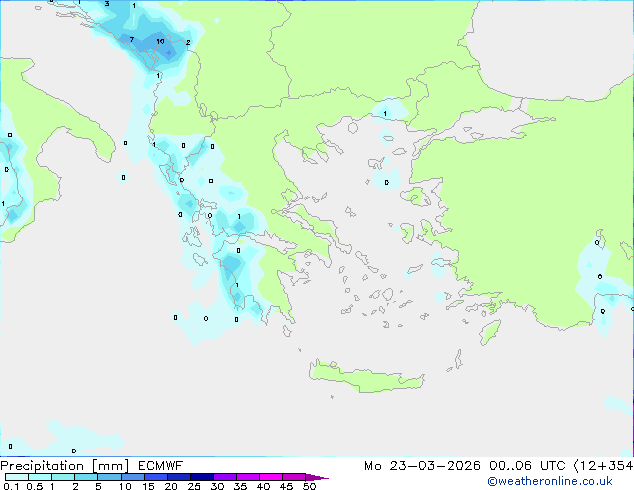634x490 pixels.
Task: Select the forecast date Mo 23-03-2026 text
Action: click(422, 466)
